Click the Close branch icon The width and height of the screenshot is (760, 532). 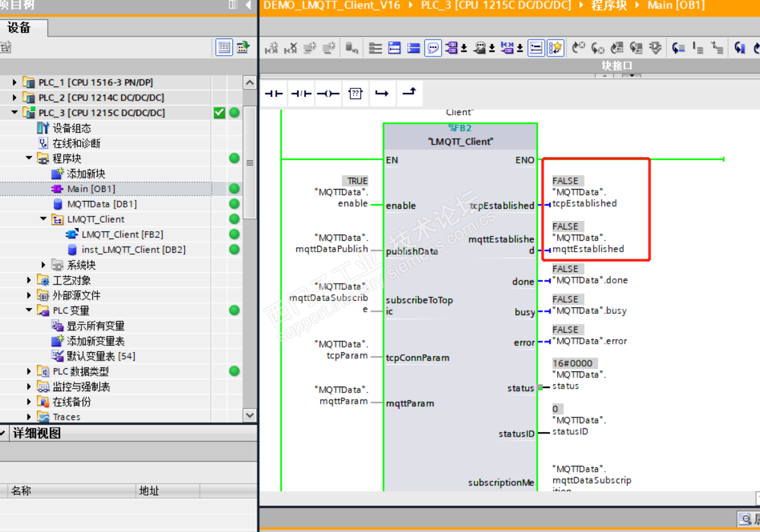point(410,93)
